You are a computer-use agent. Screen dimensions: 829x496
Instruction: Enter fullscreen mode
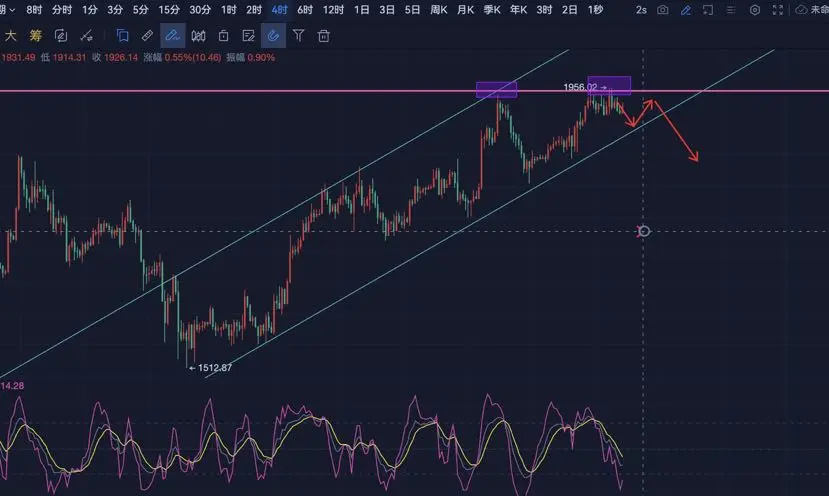pos(778,10)
